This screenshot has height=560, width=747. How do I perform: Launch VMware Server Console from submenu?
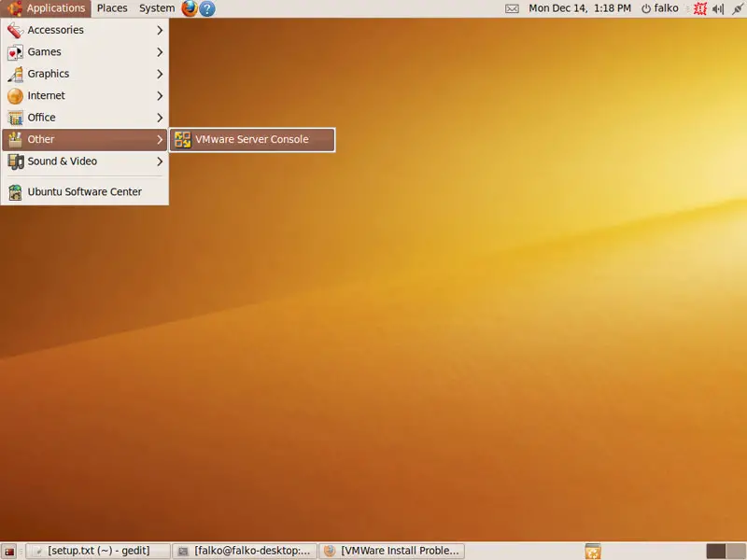(x=251, y=140)
